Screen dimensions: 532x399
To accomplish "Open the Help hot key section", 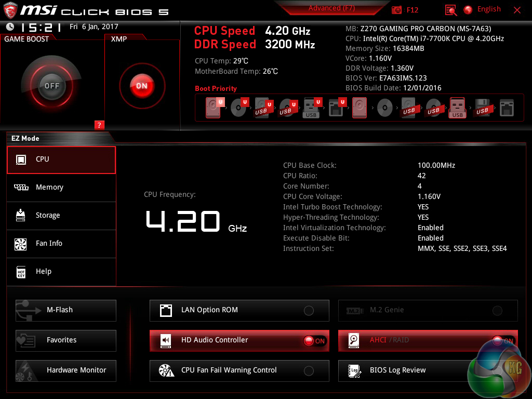I will 61,272.
